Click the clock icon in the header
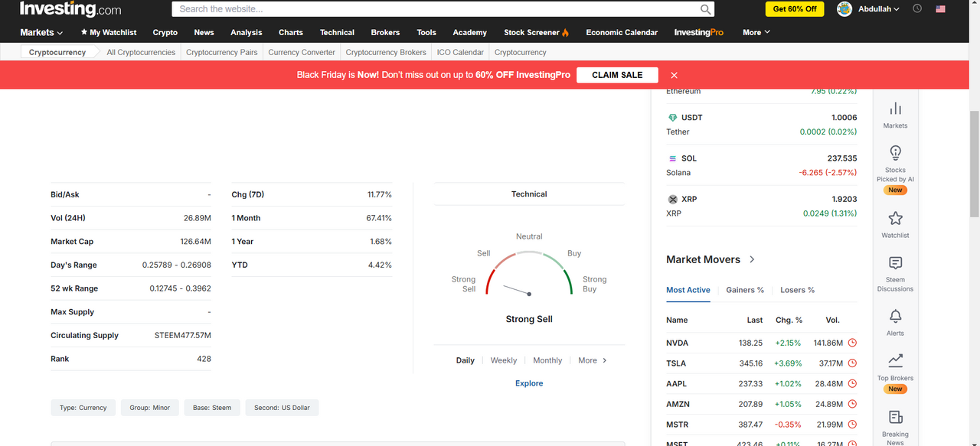The image size is (980, 446). pyautogui.click(x=917, y=9)
